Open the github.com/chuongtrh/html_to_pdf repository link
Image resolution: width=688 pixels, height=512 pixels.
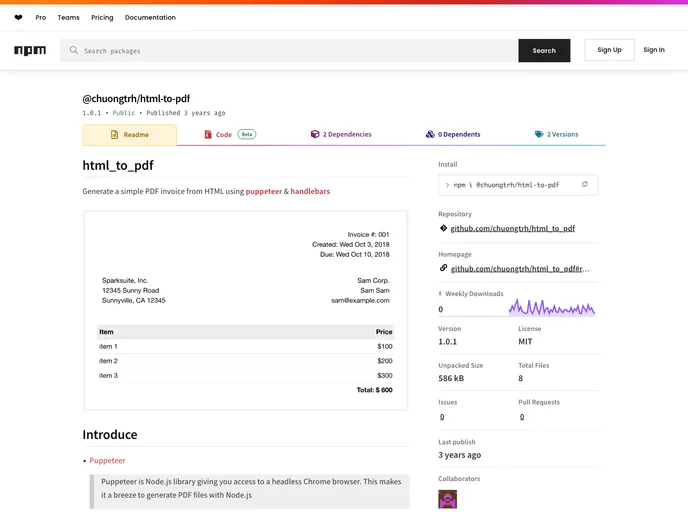(x=512, y=228)
